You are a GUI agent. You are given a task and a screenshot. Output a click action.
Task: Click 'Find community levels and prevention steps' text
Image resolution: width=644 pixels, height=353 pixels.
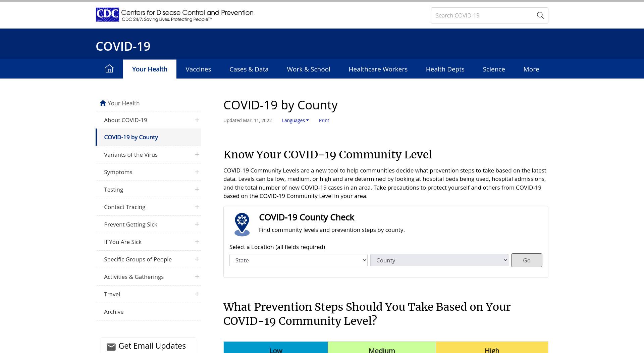[x=332, y=230]
